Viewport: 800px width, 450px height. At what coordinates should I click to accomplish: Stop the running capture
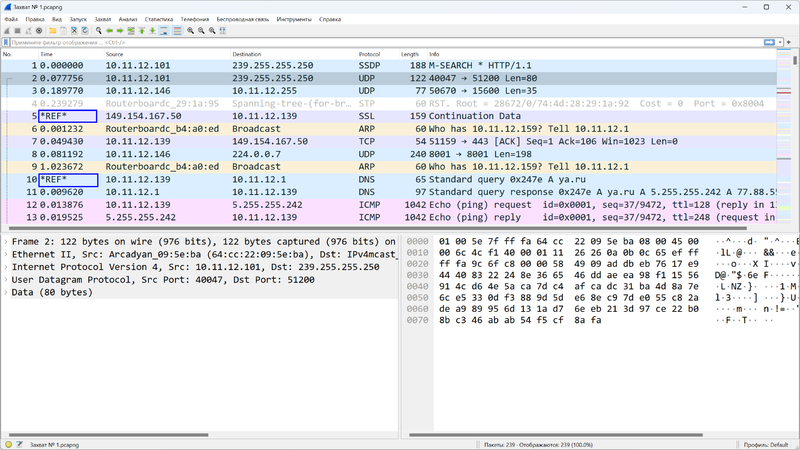point(17,31)
